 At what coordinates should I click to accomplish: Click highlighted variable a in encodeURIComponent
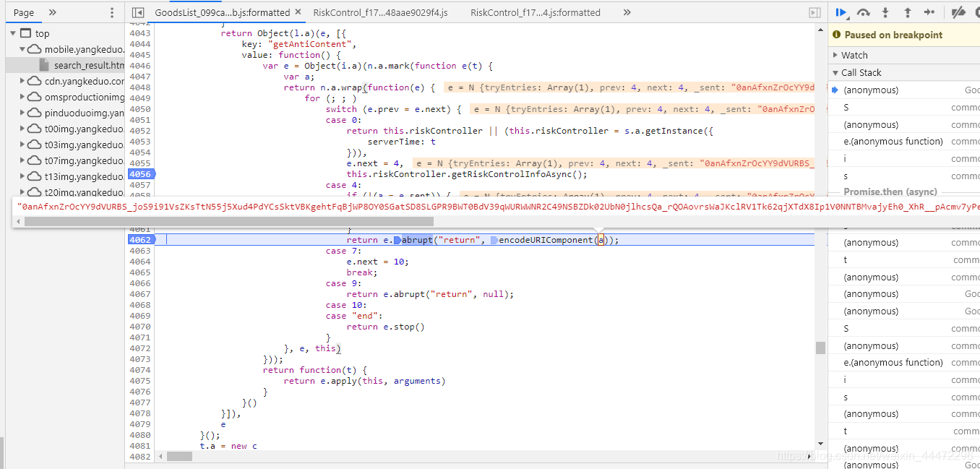(x=600, y=240)
